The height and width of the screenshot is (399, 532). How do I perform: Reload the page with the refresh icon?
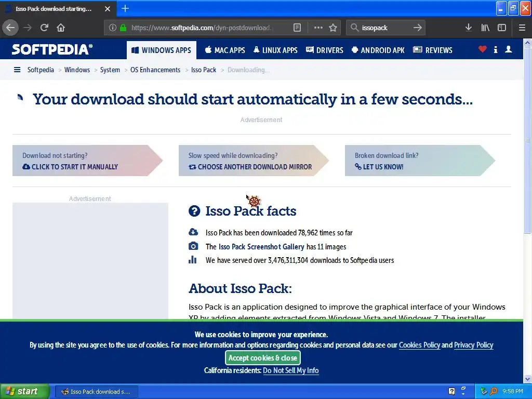point(44,28)
